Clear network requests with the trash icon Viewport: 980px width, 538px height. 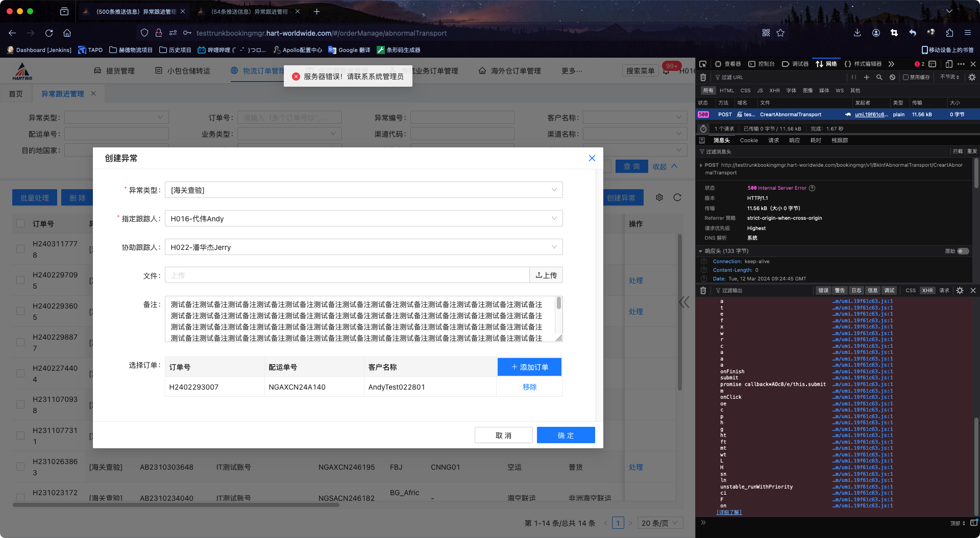(x=703, y=77)
